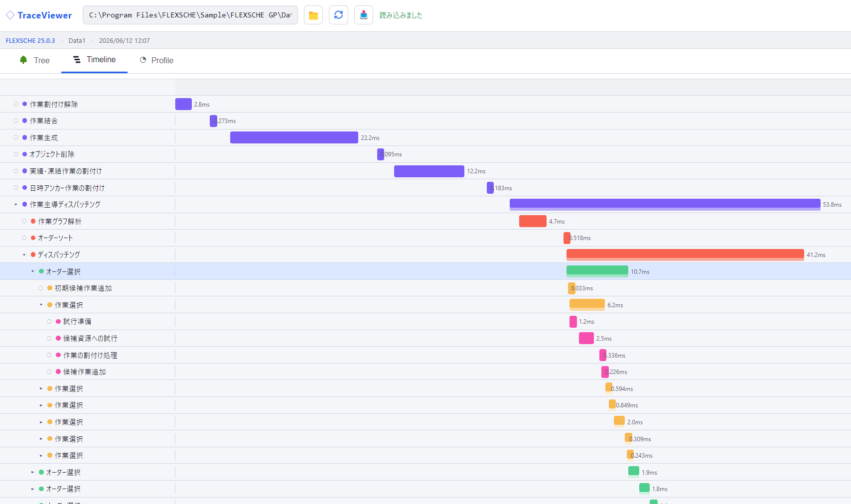Click the green tree icon

[x=23, y=60]
